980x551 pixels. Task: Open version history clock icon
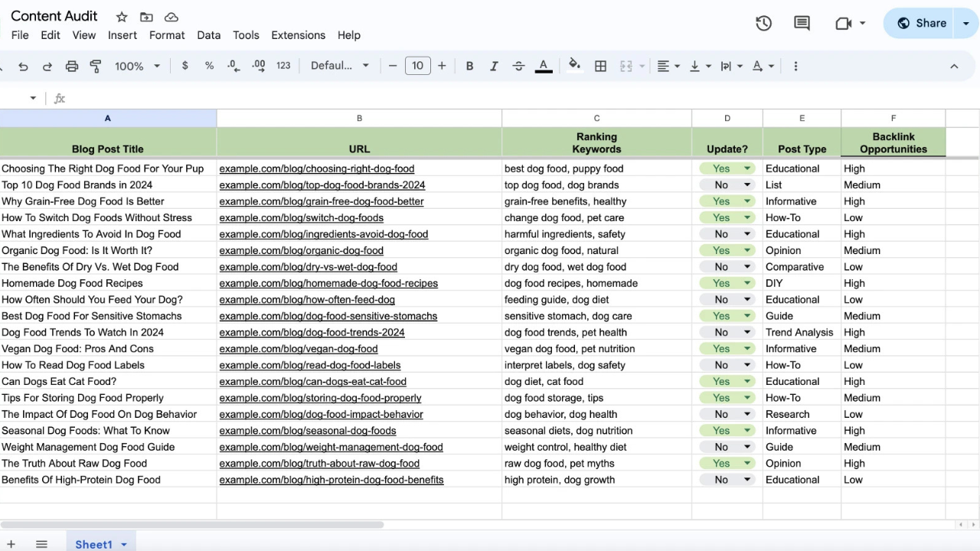coord(763,23)
